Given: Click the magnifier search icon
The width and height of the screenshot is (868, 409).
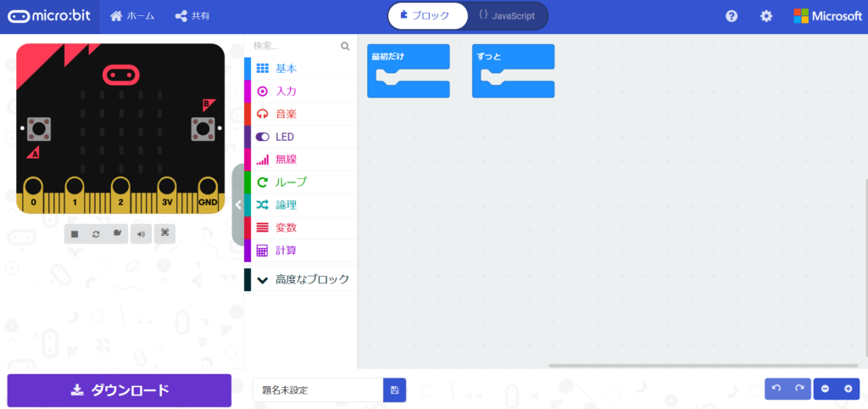Looking at the screenshot, I should (346, 47).
